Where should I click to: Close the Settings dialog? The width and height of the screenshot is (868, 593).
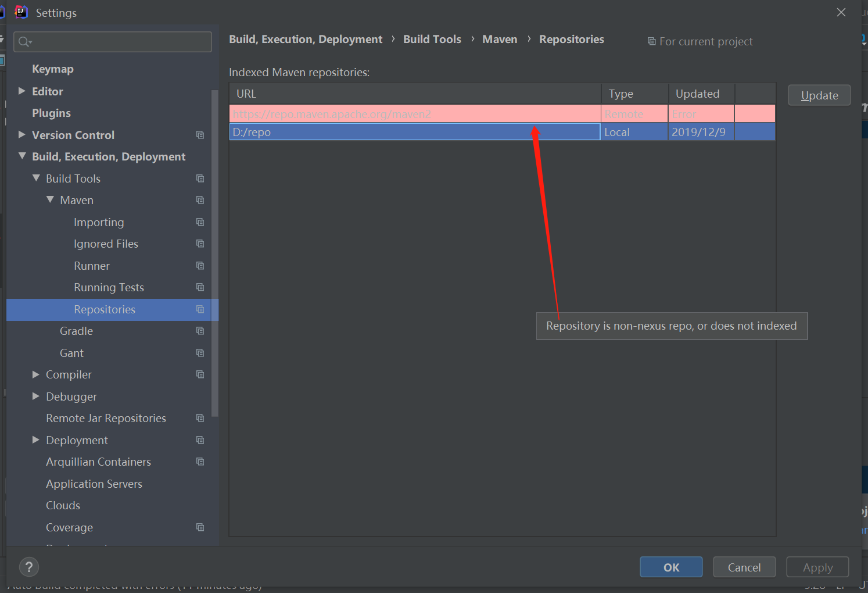point(841,12)
